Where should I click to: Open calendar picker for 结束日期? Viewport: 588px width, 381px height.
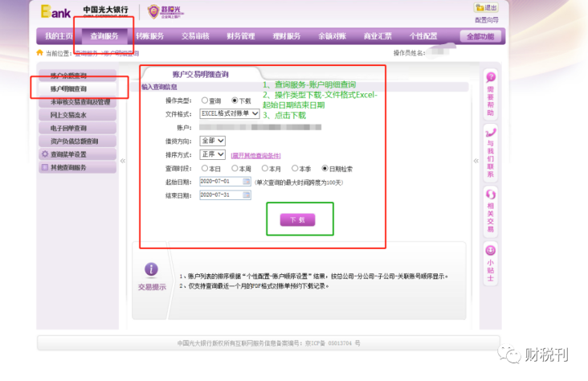tap(247, 195)
